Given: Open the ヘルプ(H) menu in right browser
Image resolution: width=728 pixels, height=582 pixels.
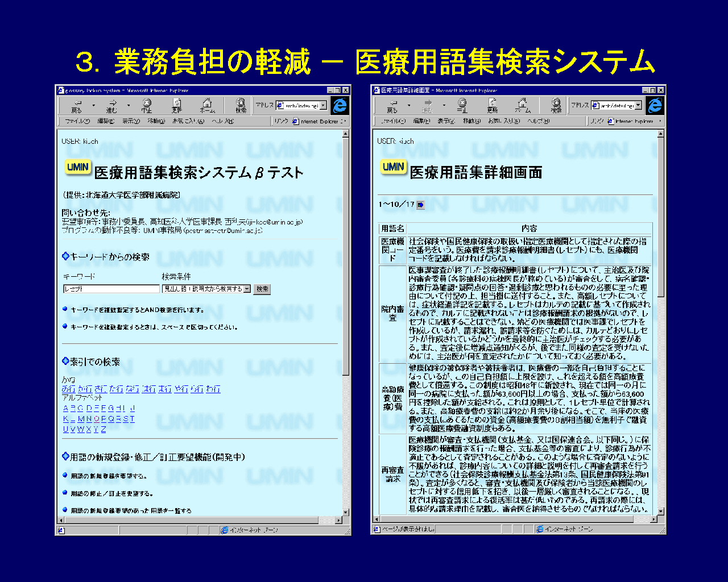Looking at the screenshot, I should pos(538,121).
